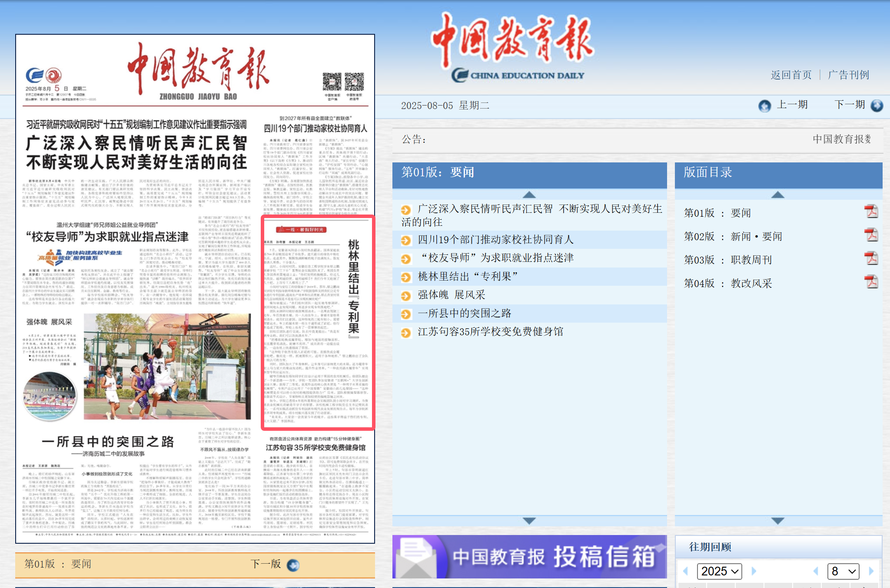The image size is (890, 588).
Task: Open the year dropdown showing 2025
Action: pos(719,571)
